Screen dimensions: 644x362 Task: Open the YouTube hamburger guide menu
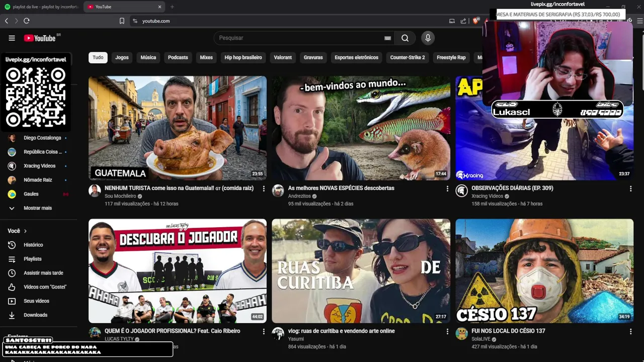[12, 38]
